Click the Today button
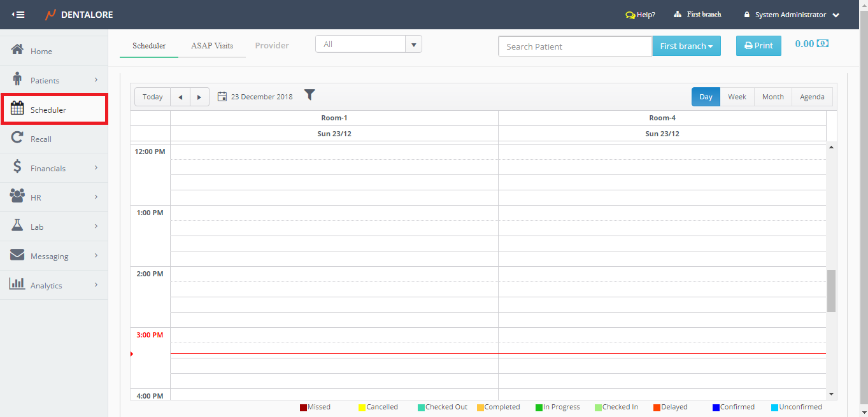This screenshot has width=868, height=417. coord(153,97)
